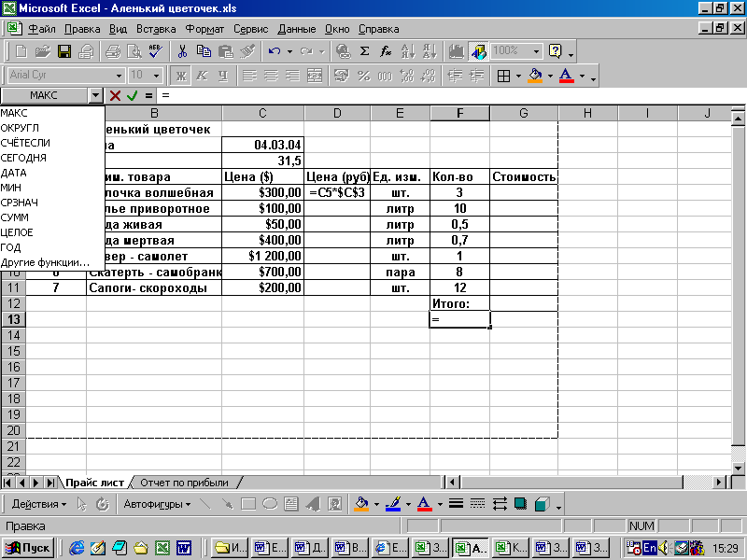Apply drawing toolbar line color brush

pos(393,504)
